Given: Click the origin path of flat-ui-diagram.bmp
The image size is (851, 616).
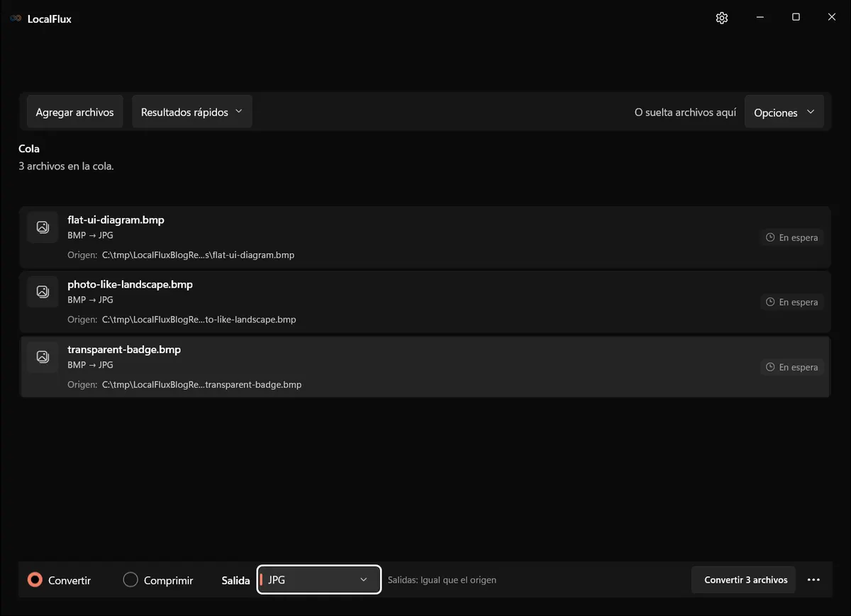Looking at the screenshot, I should (x=198, y=254).
